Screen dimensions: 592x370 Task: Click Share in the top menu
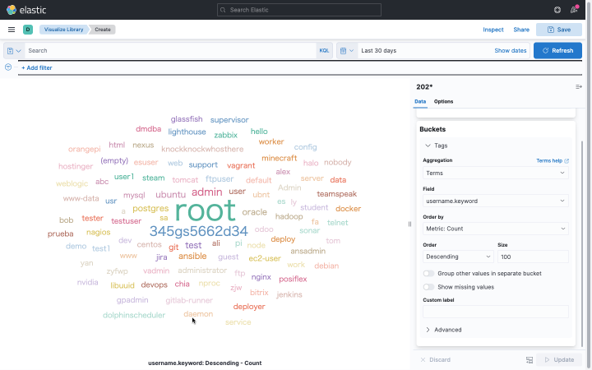pos(521,29)
